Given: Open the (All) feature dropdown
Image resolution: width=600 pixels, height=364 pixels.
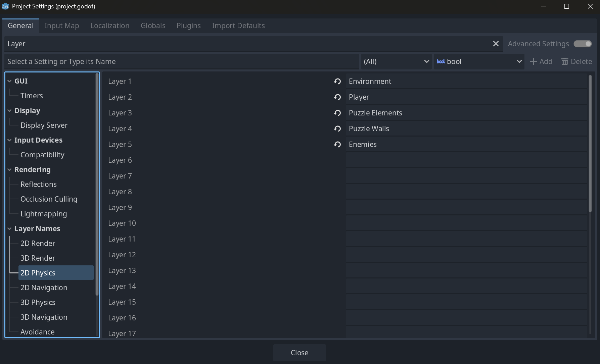Looking at the screenshot, I should click(x=396, y=62).
